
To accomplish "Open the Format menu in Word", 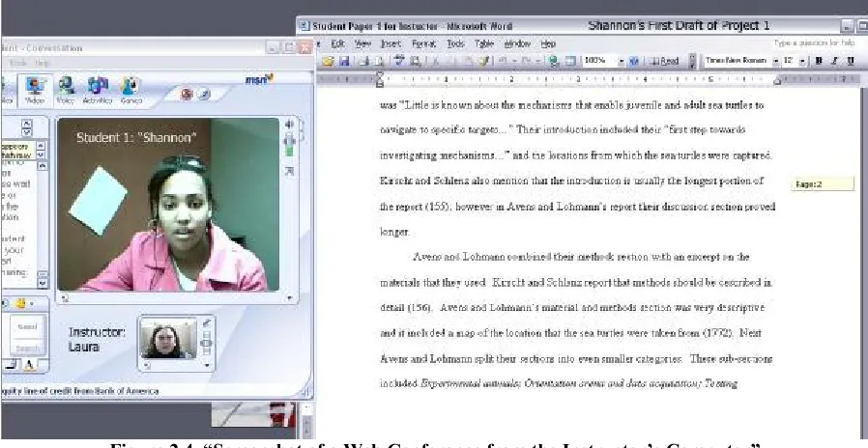I will pos(423,43).
